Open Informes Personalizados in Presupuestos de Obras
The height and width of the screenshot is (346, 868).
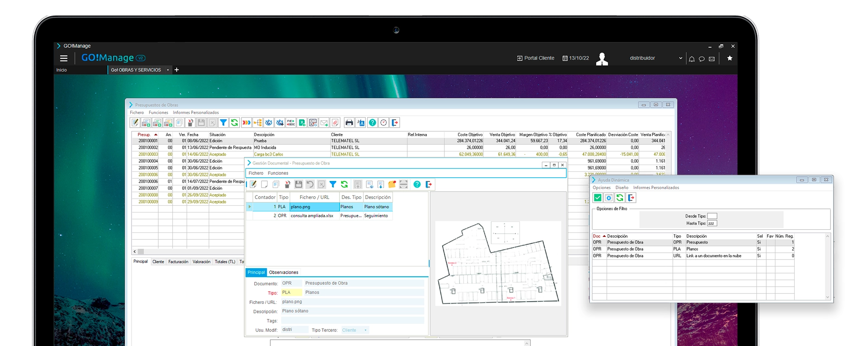[196, 113]
